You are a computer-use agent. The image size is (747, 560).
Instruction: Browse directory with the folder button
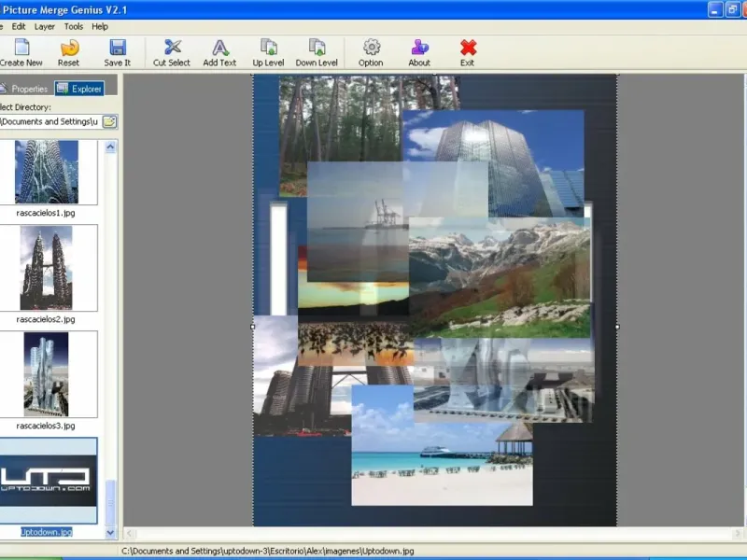(109, 121)
